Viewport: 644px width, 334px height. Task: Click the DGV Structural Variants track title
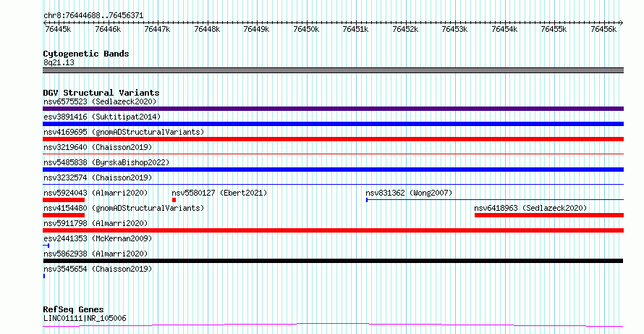click(101, 93)
